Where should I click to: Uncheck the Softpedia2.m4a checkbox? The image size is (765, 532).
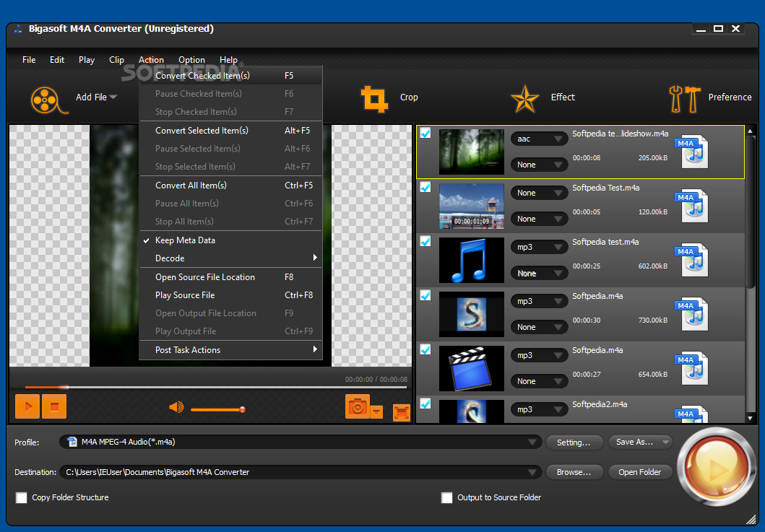[425, 404]
